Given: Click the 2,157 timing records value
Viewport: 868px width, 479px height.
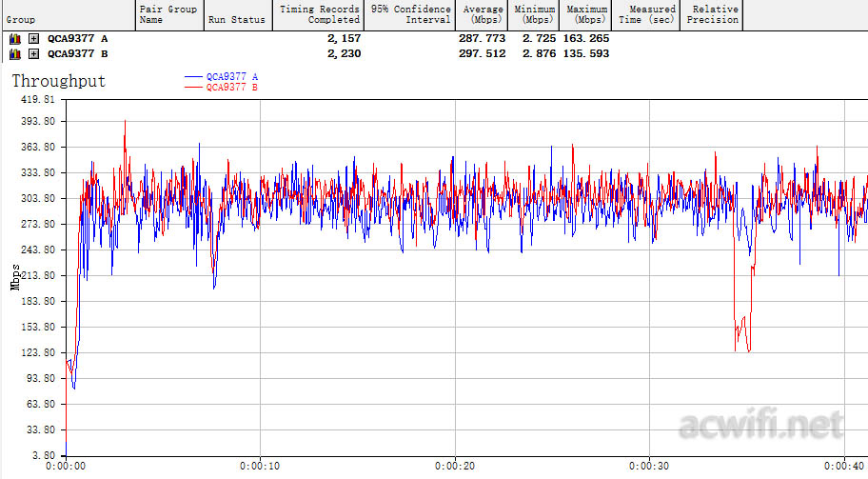Looking at the screenshot, I should [344, 39].
